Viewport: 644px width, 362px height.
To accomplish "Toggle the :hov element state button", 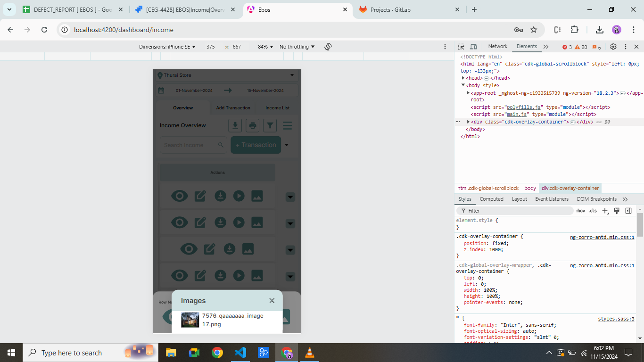I will 580,211.
